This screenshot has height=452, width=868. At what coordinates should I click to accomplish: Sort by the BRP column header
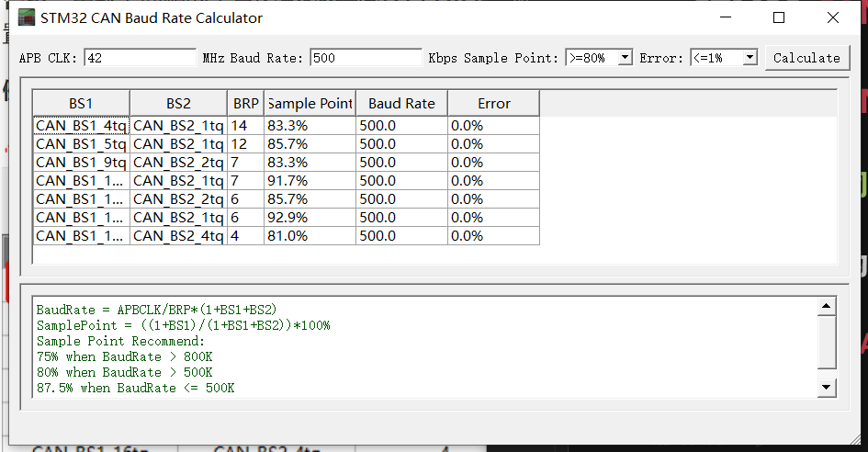click(x=246, y=104)
